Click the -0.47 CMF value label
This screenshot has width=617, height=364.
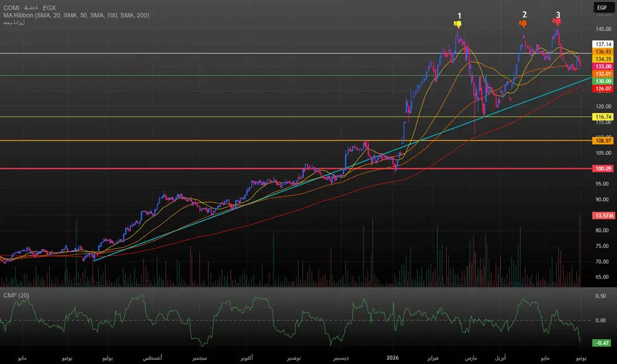click(602, 343)
